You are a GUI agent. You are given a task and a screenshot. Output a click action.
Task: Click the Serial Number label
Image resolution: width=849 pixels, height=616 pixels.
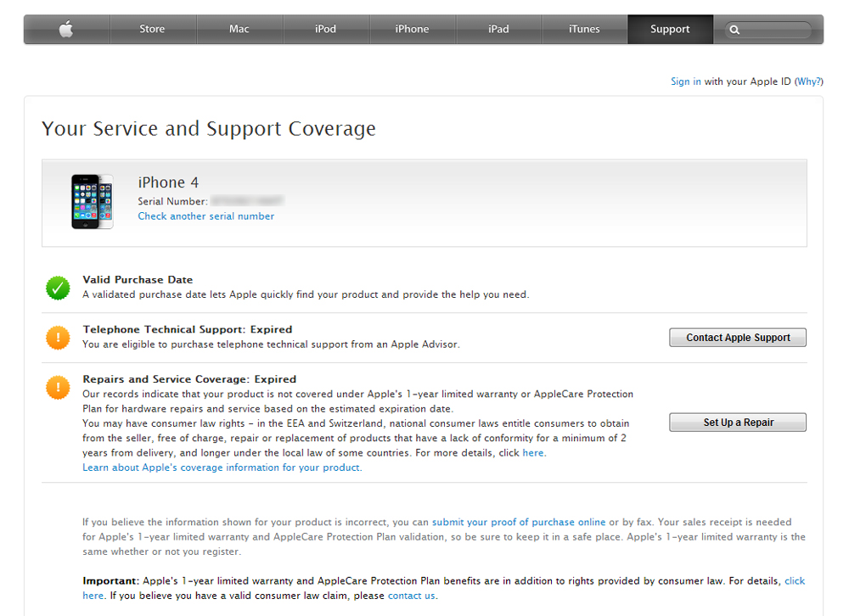(x=172, y=201)
